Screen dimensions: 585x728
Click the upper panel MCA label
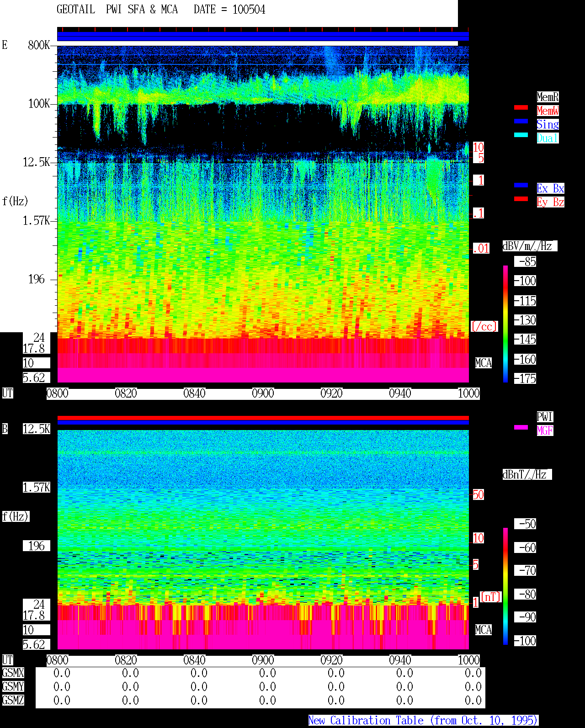pos(484,363)
